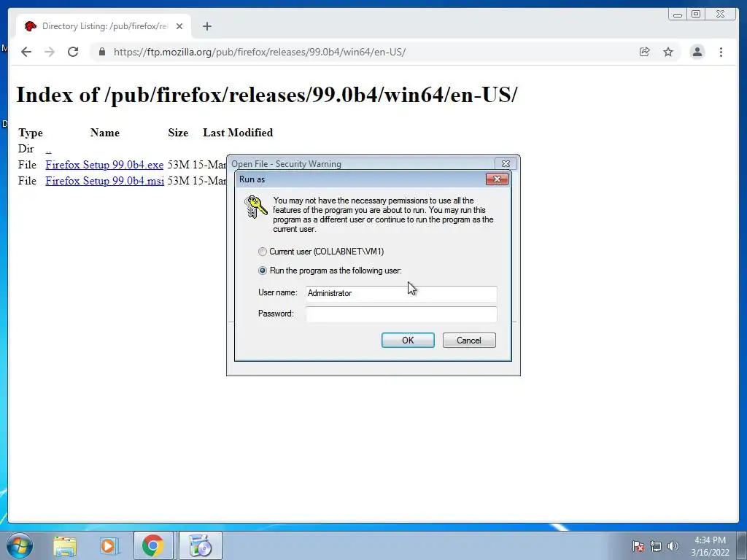Download Firefox Setup 99.0b4.exe
The image size is (747, 560).
pos(104,165)
